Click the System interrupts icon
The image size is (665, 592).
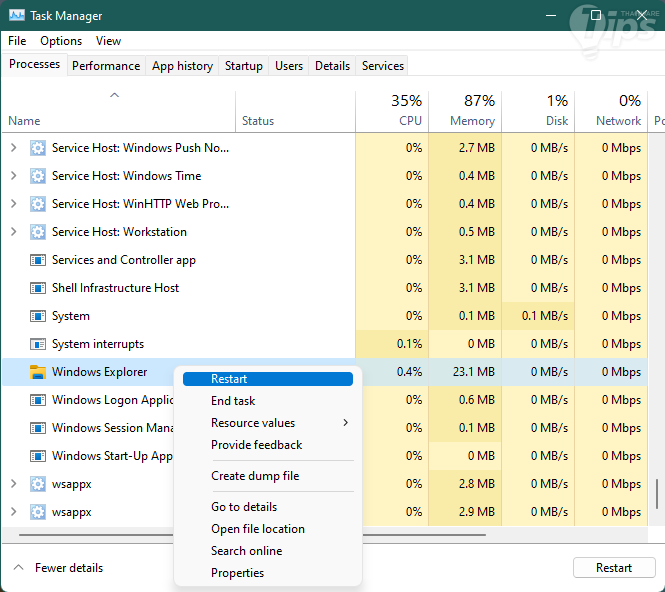(38, 344)
